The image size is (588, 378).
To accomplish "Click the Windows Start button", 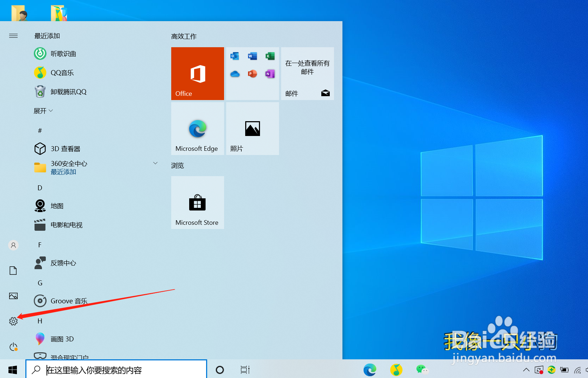I will [13, 370].
